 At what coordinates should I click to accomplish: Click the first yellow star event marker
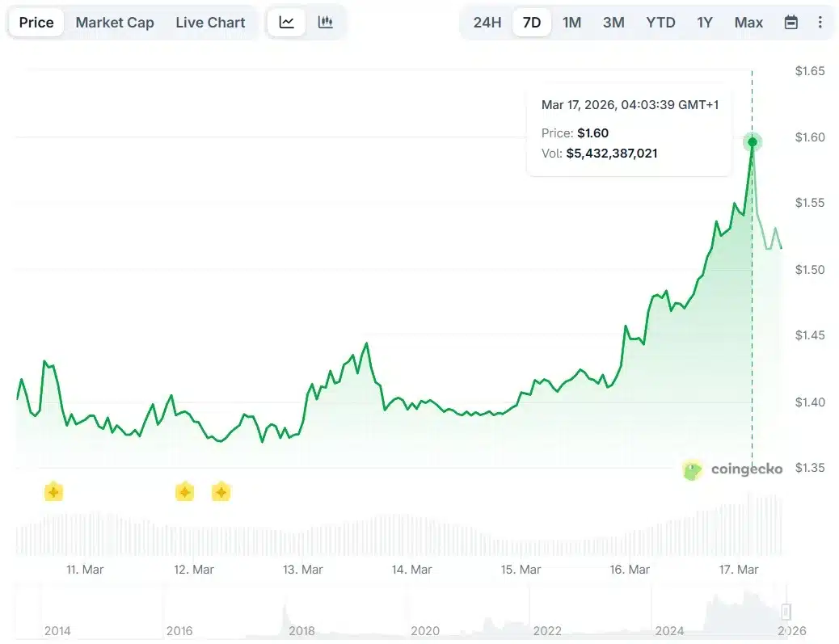coord(53,491)
